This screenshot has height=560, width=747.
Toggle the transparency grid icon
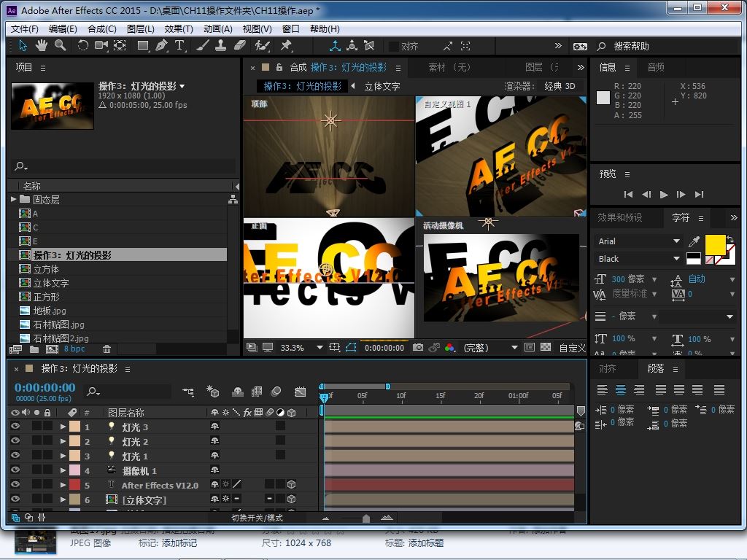point(546,348)
